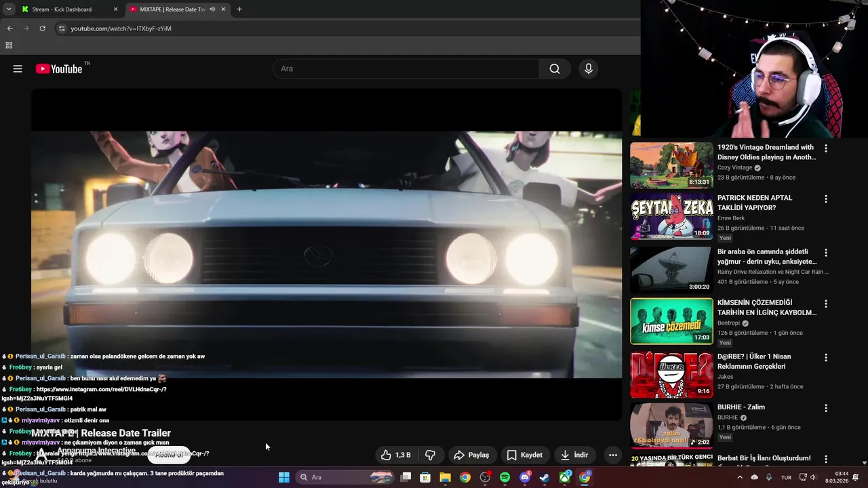Image resolution: width=868 pixels, height=488 pixels.
Task: Open 'BURHIE - Zalim' video title
Action: coord(741,407)
